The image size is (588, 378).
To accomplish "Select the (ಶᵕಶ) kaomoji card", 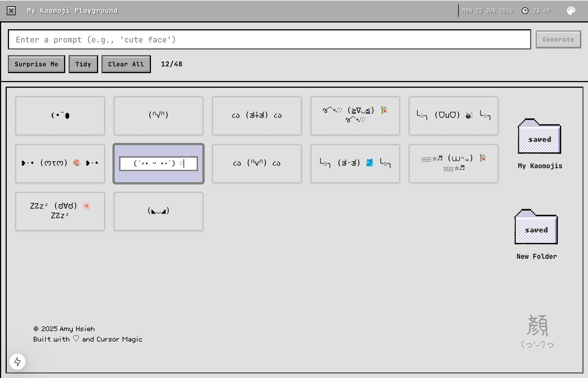I will [x=355, y=164].
